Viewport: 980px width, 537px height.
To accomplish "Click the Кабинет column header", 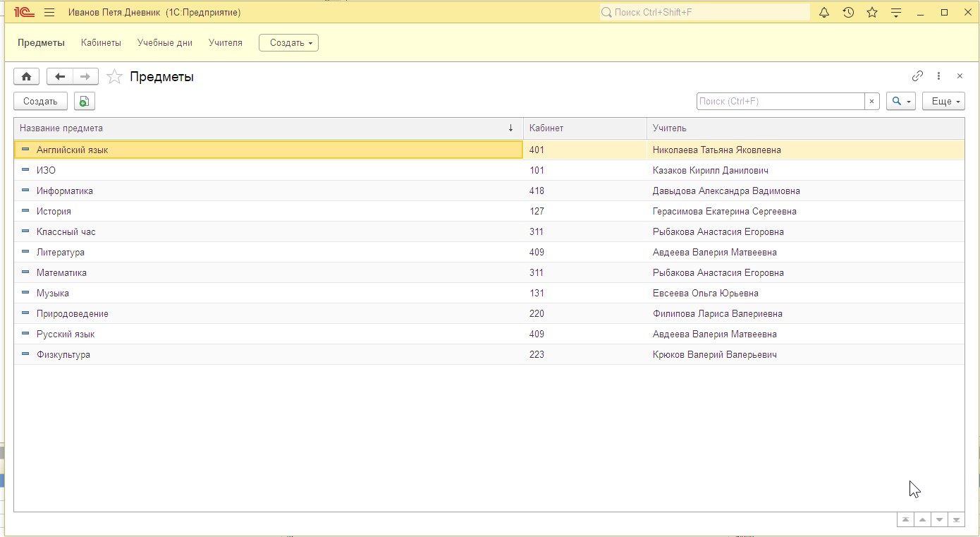I will tap(585, 128).
